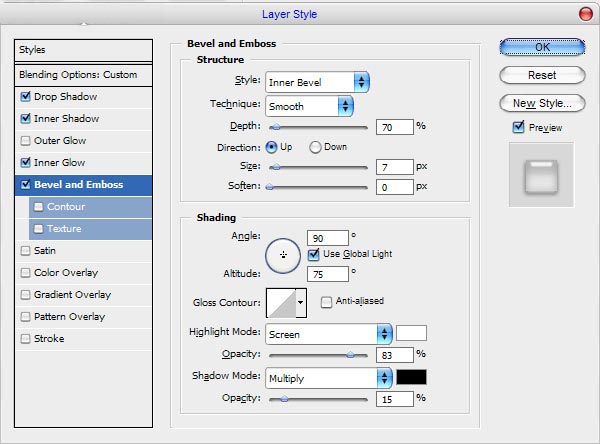Open the Style dropdown showing Inner Bevel
600x444 pixels.
point(316,82)
